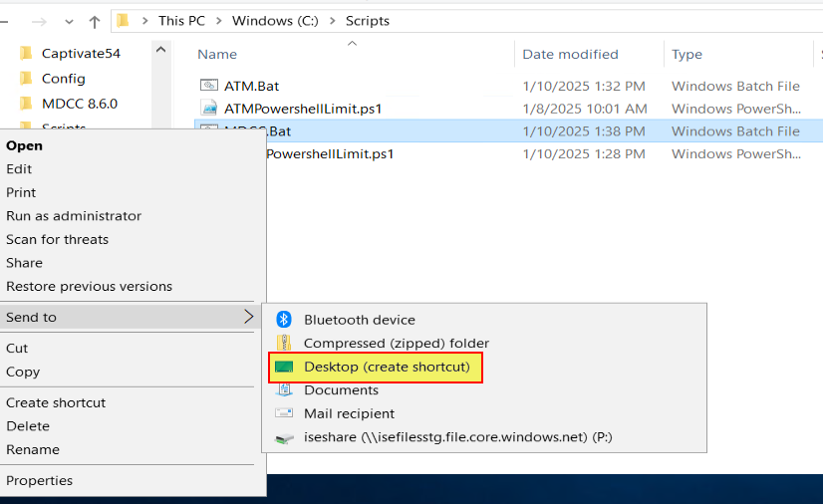Click the ATM.Bat batch file icon

click(209, 85)
